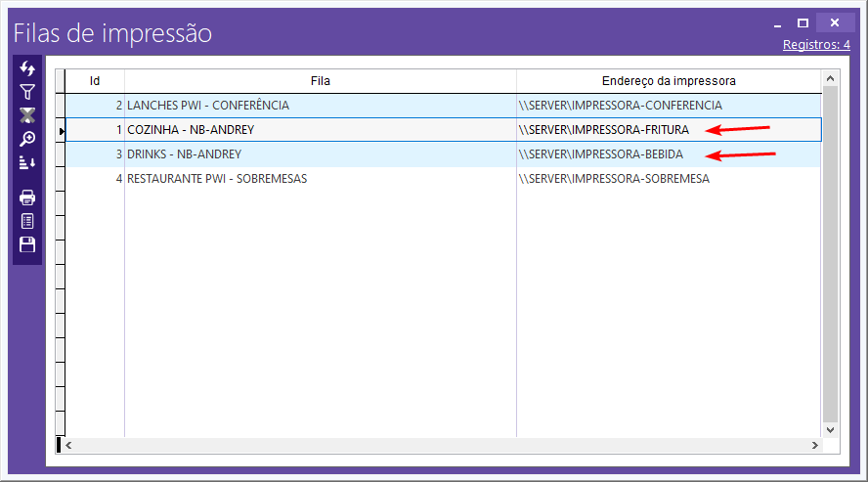Click the sort order icon
The height and width of the screenshot is (482, 868).
(x=27, y=162)
